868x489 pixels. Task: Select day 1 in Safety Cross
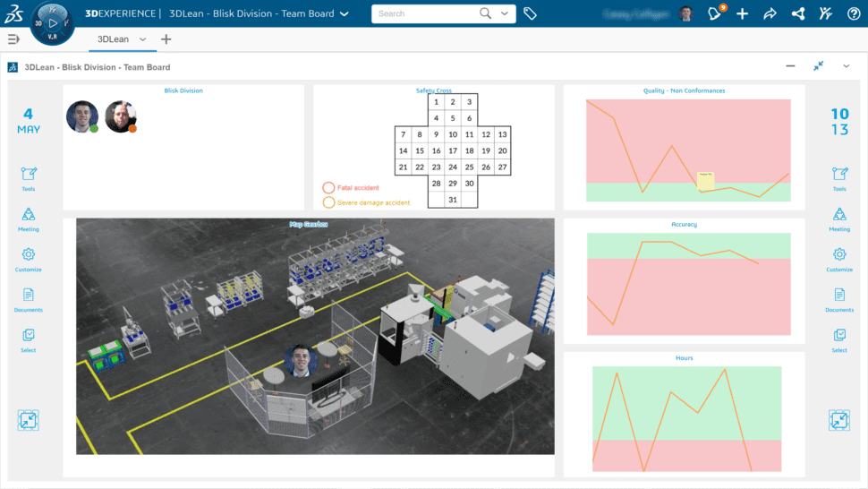click(x=436, y=102)
